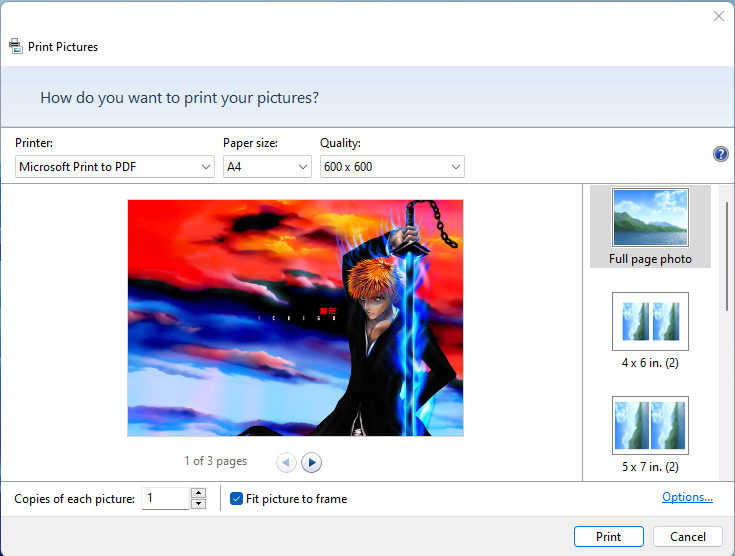
Task: Click the printer icon beside Print Pictures
Action: coord(15,46)
